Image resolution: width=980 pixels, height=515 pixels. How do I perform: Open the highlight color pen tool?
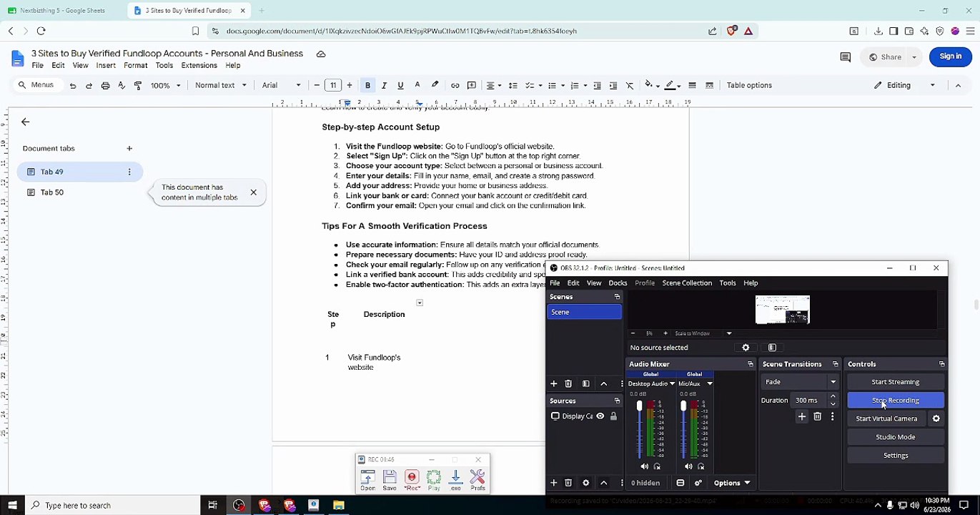point(435,85)
